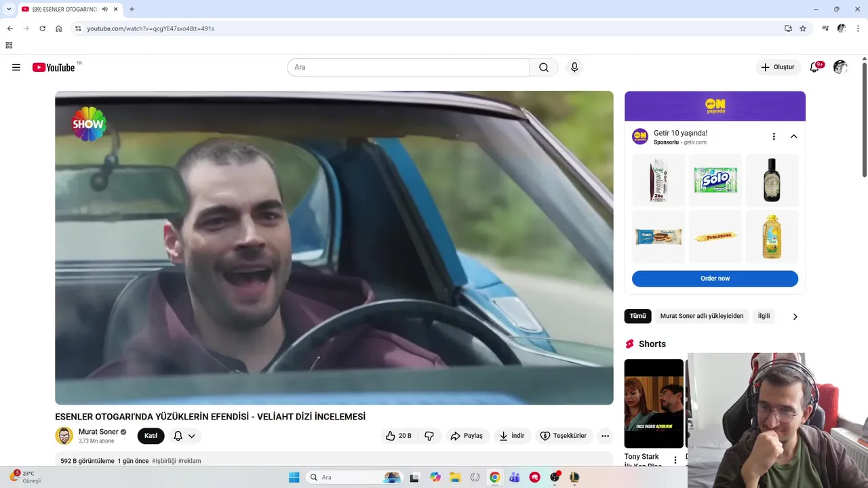Open the apps grid in bookmarks bar
The width and height of the screenshot is (868, 488).
click(x=9, y=45)
